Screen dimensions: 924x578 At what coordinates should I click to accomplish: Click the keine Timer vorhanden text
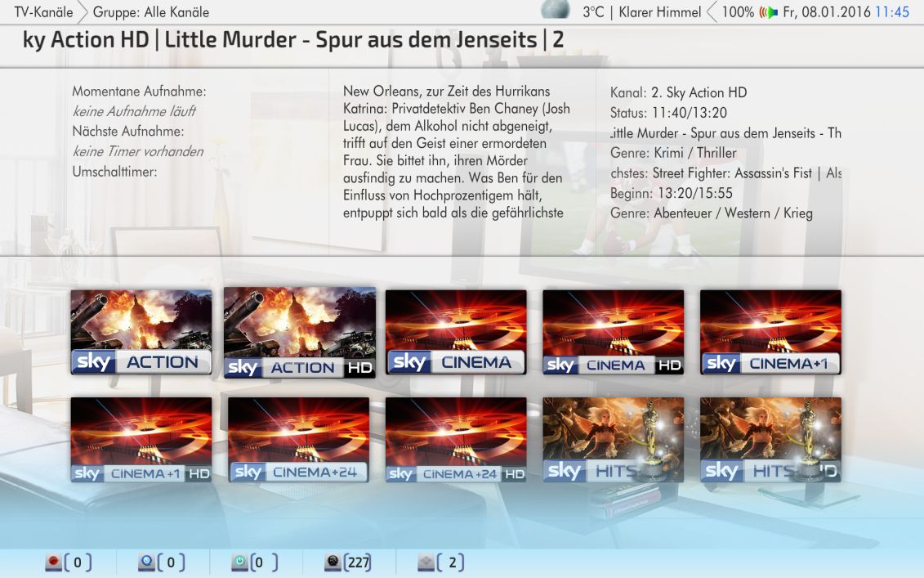coord(138,151)
